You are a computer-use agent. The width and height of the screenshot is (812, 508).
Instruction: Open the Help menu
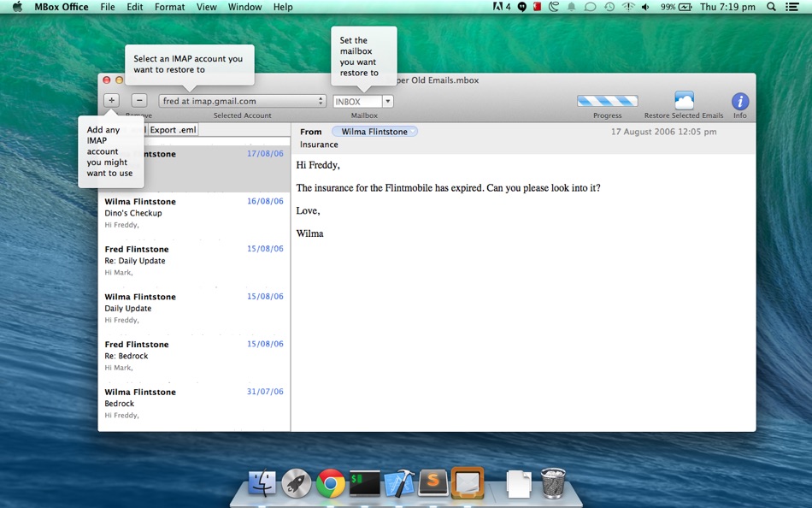tap(283, 7)
